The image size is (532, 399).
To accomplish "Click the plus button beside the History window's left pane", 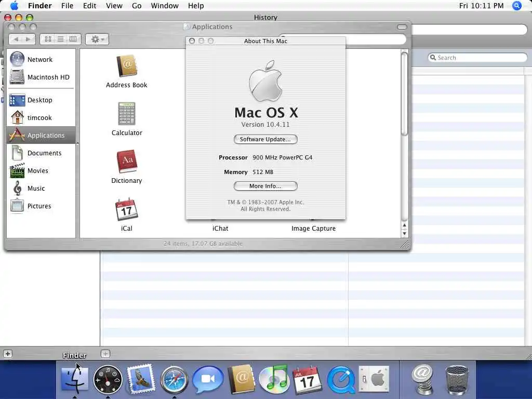I will tap(105, 354).
